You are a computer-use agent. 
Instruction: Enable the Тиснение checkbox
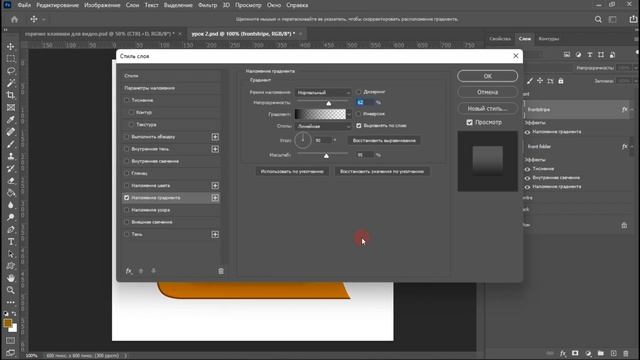[x=127, y=100]
